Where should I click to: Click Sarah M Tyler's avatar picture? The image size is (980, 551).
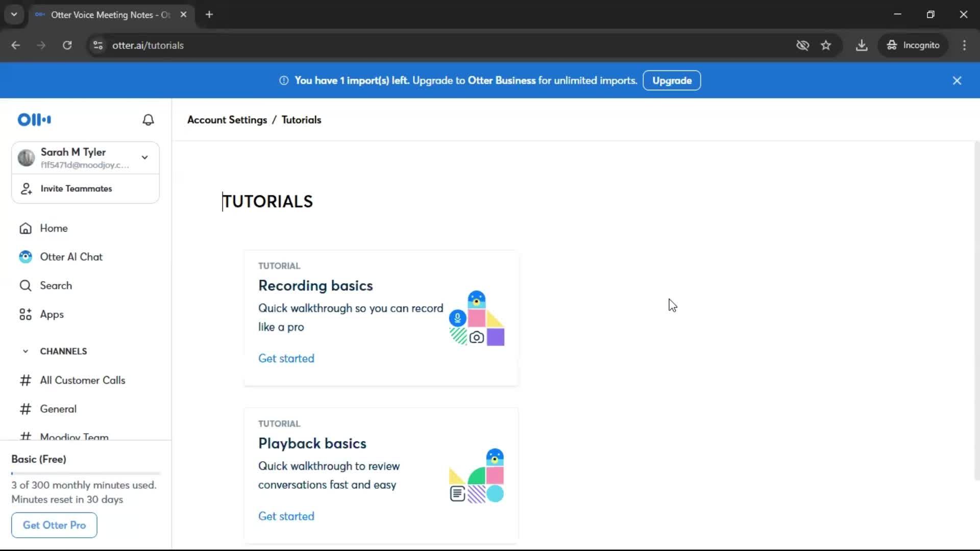26,158
